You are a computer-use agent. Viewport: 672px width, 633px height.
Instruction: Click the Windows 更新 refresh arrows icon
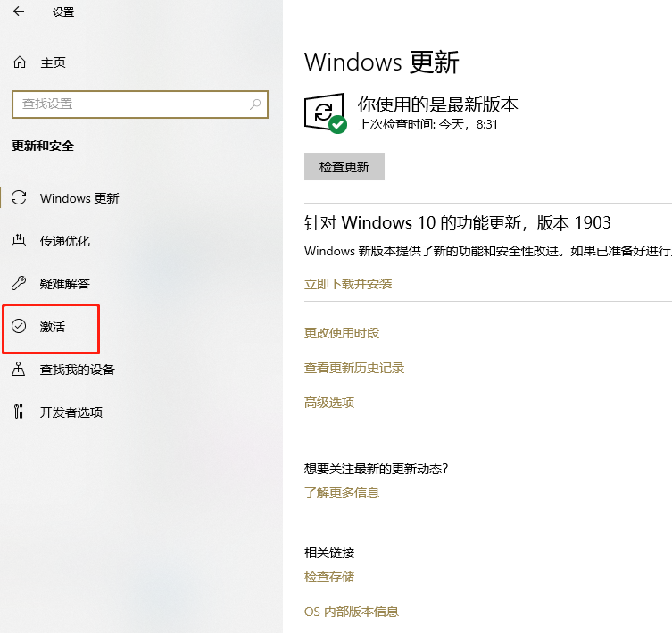(19, 197)
